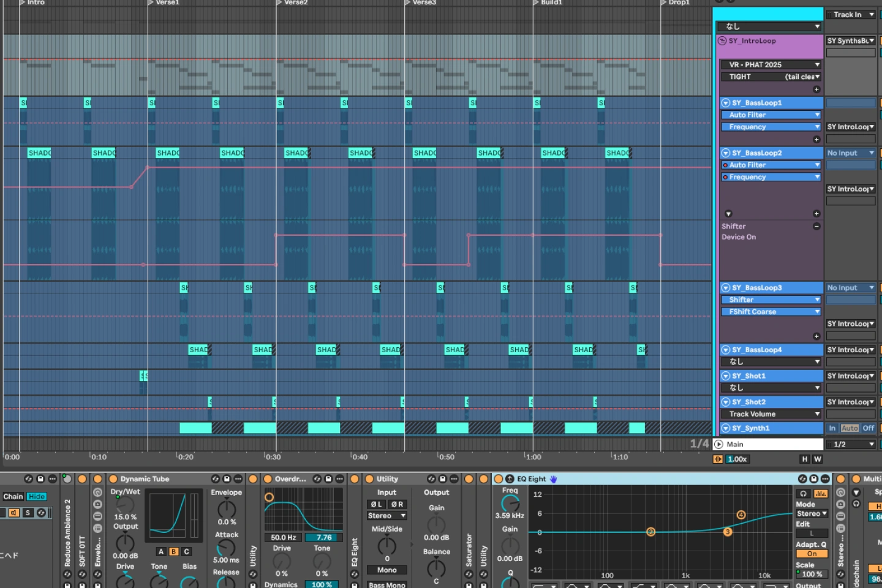
Task: Click the Chain Hide button
Action: click(37, 497)
